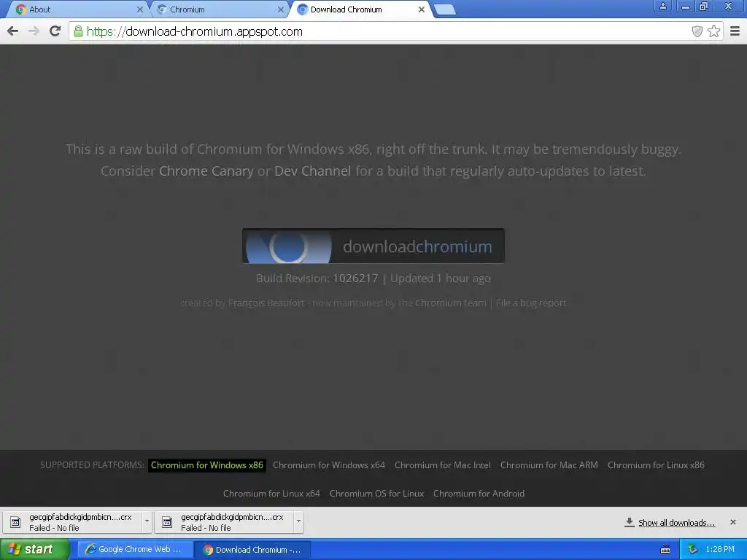This screenshot has height=560, width=747.
Task: Open the Chromium team link
Action: (x=450, y=303)
